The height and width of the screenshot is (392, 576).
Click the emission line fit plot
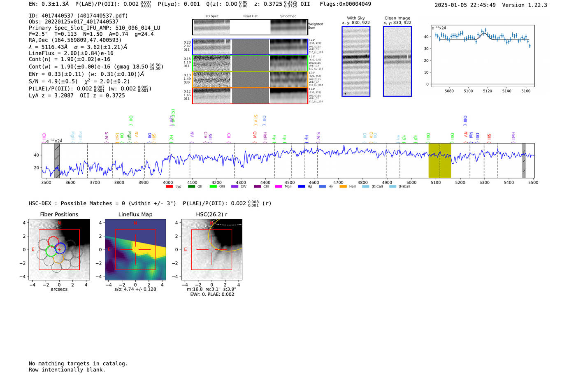[482, 56]
